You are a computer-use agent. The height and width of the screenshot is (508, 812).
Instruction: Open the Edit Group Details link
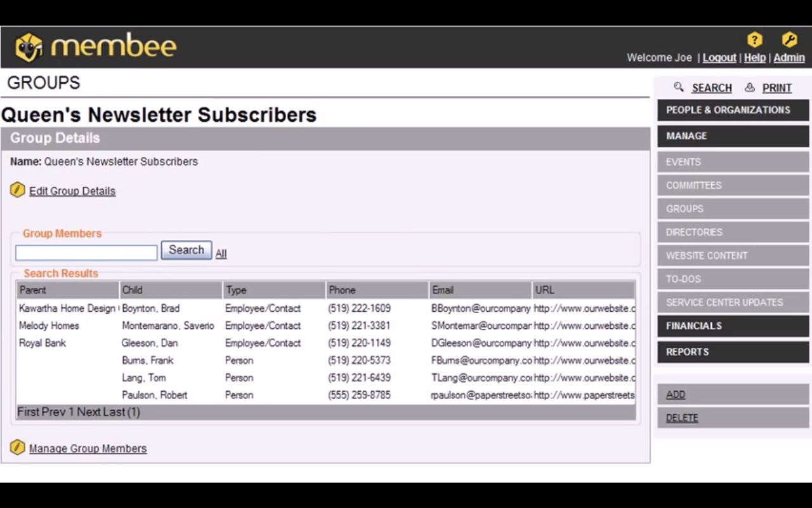pyautogui.click(x=72, y=191)
